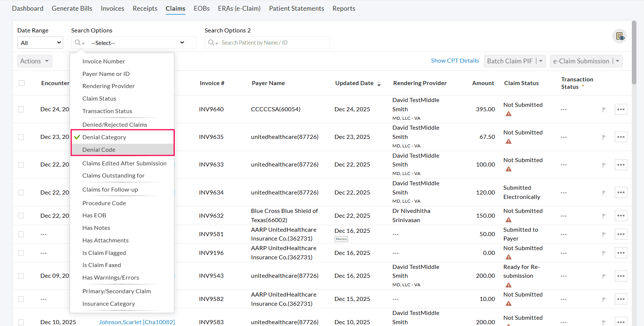
Task: Click flag icon for invoice INV9632
Action: point(604,215)
